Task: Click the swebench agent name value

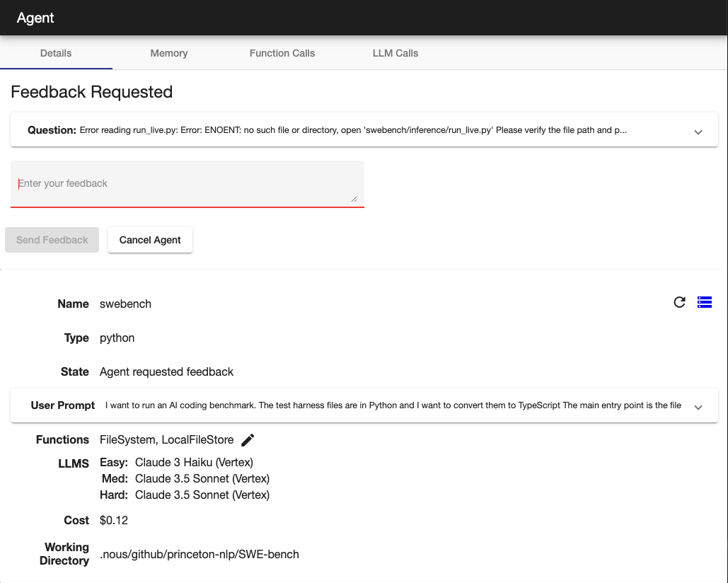Action: [x=126, y=304]
